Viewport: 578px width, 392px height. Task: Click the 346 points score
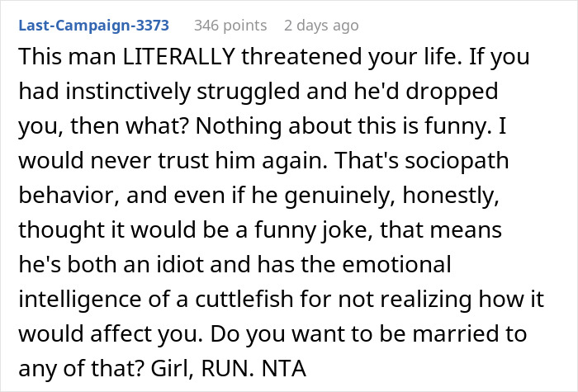click(230, 26)
